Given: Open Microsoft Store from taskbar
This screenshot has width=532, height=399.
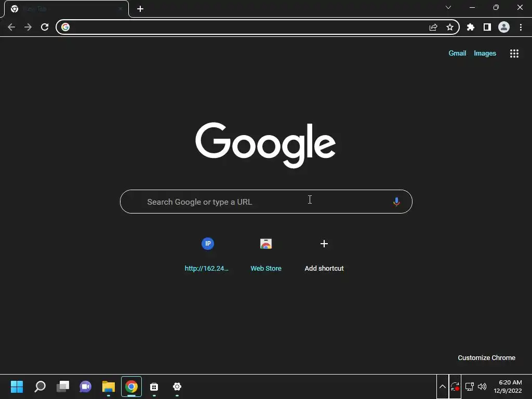Looking at the screenshot, I should pyautogui.click(x=154, y=387).
